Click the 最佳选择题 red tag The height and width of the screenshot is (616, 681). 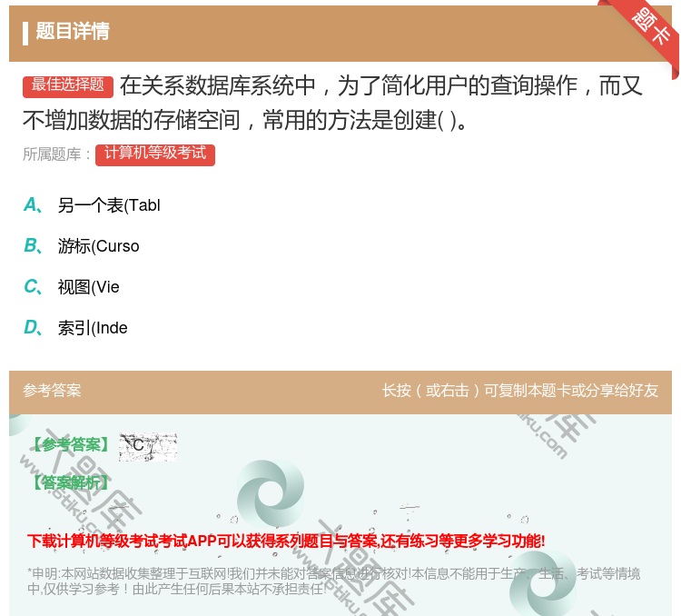pos(68,85)
